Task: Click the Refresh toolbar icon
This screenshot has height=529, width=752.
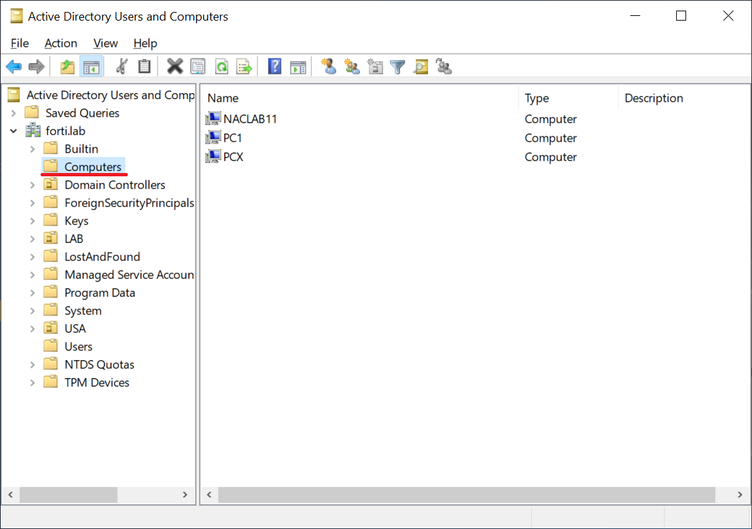Action: [221, 67]
